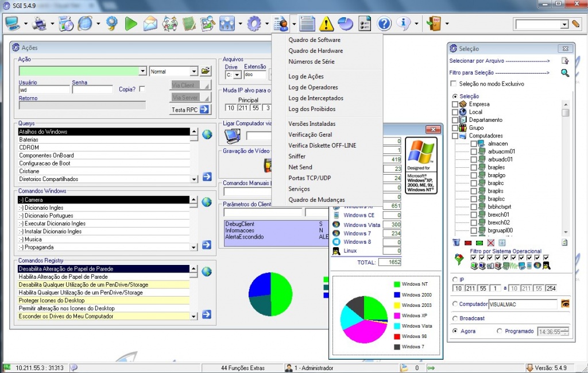588x373 pixels.
Task: Select Log de Operadores menu entry
Action: click(x=313, y=87)
